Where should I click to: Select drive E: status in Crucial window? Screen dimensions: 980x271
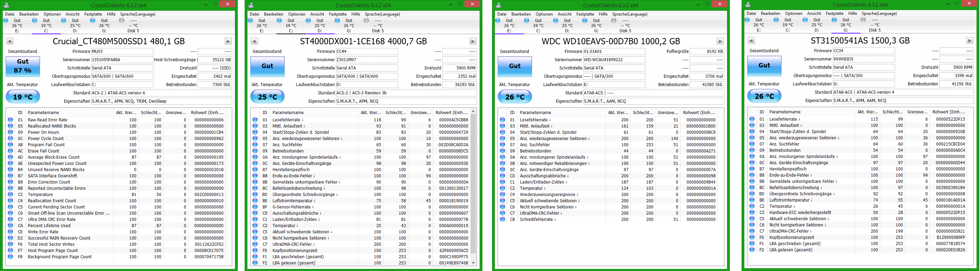point(17,26)
